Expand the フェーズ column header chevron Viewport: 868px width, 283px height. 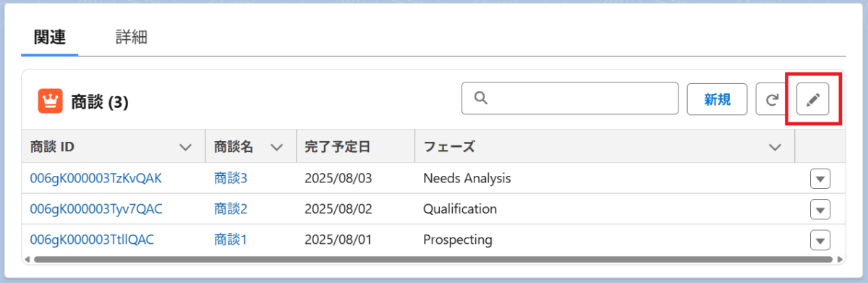coord(775,147)
